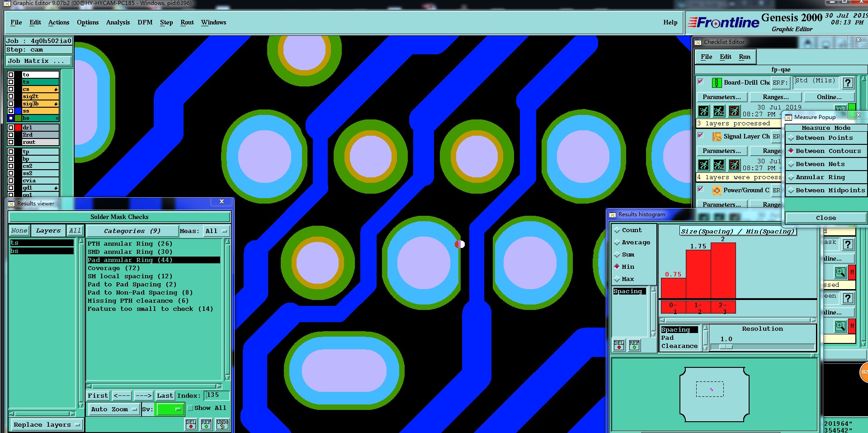
Task: Open Run menu in Checklist Editor
Action: (x=745, y=57)
